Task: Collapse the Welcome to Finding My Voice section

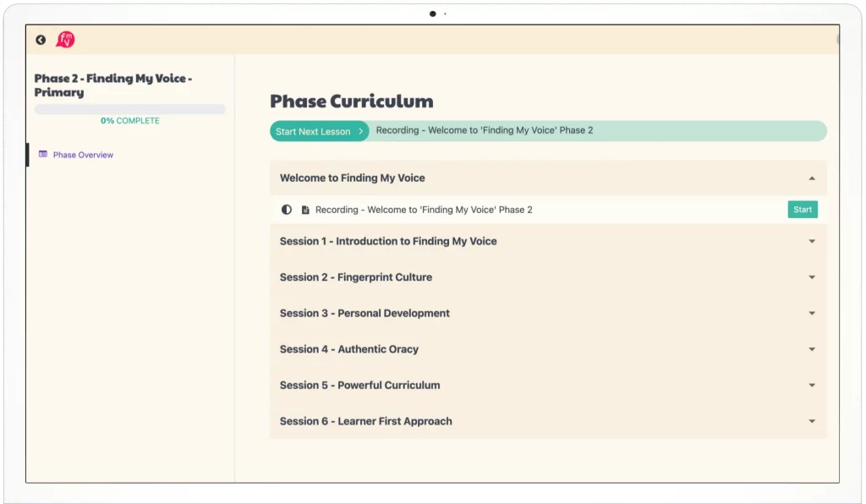Action: (x=812, y=178)
